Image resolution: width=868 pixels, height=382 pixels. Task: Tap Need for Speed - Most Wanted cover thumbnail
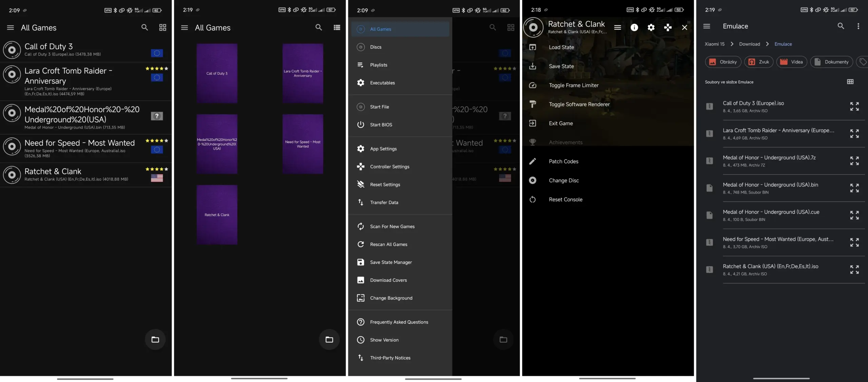tap(303, 144)
